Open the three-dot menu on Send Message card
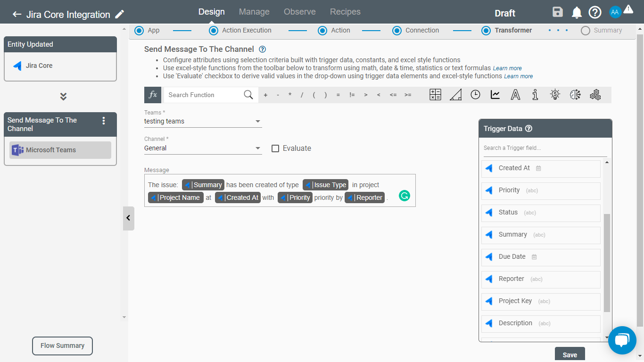Image resolution: width=644 pixels, height=362 pixels. (x=104, y=121)
